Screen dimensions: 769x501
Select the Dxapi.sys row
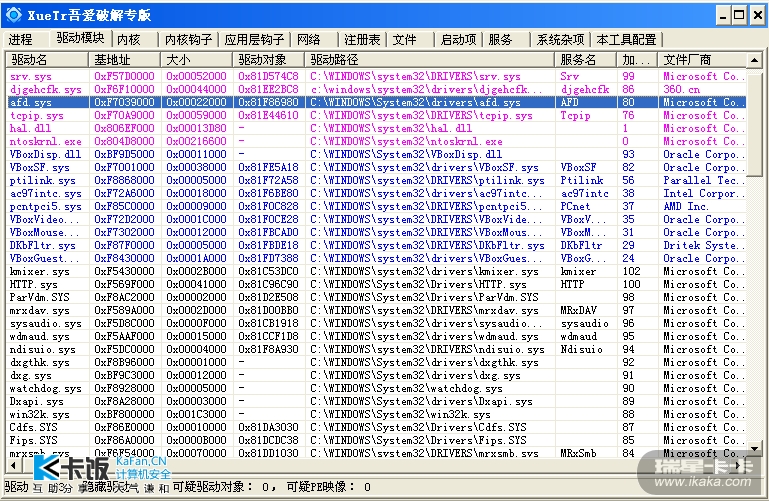(376, 401)
